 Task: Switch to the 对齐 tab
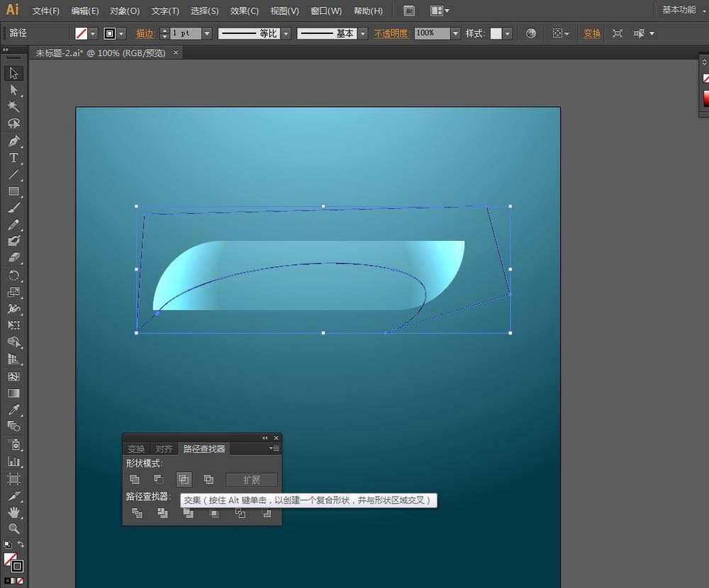(164, 449)
